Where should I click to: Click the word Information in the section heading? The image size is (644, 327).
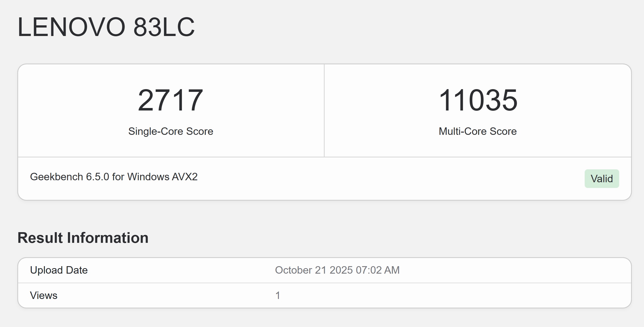[107, 238]
